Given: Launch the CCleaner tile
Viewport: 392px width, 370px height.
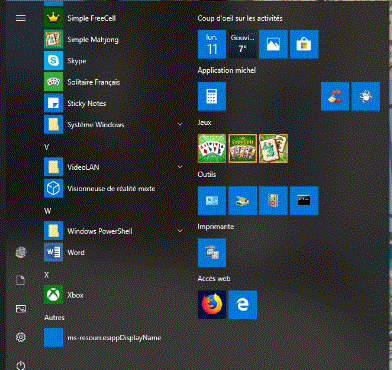Looking at the screenshot, I should (335, 96).
